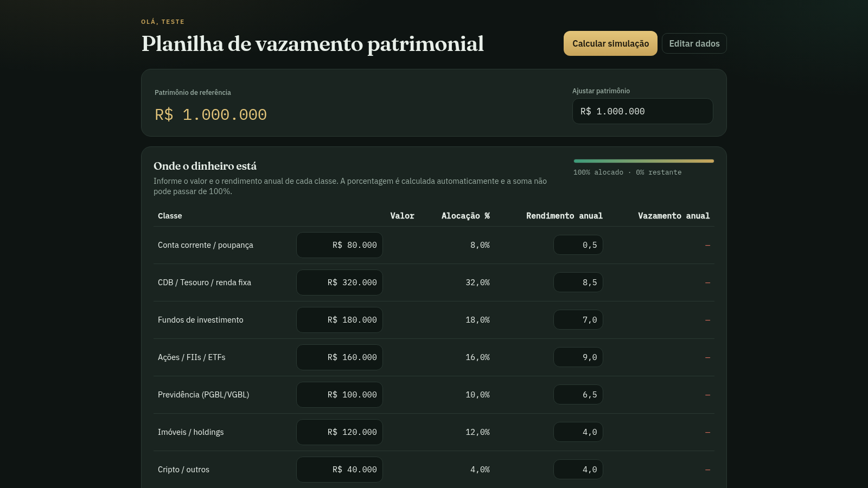Click the 32,0% allocation cell
This screenshot has height=488, width=868.
pyautogui.click(x=478, y=282)
